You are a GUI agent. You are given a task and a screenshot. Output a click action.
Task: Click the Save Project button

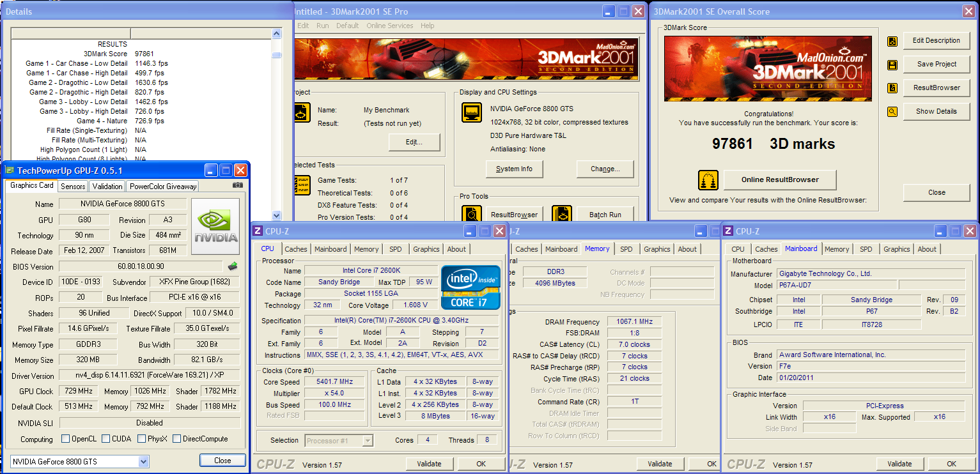(x=937, y=64)
